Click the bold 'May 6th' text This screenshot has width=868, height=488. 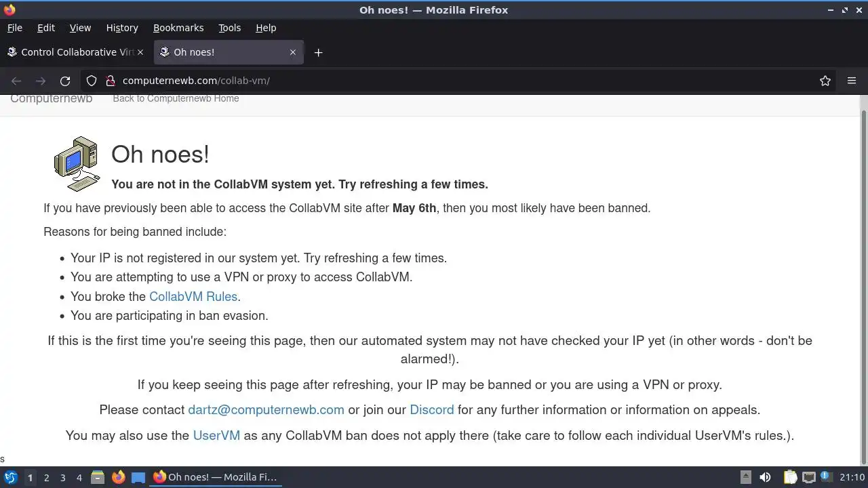click(x=414, y=208)
